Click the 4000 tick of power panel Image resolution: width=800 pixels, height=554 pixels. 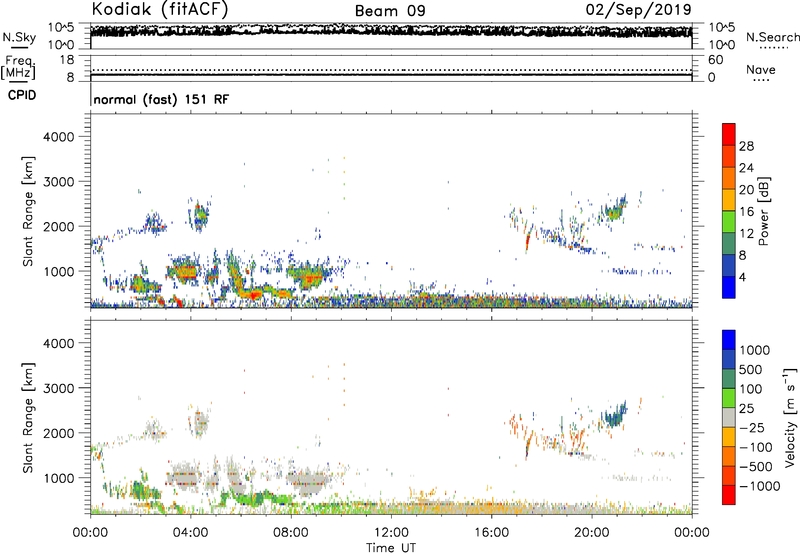point(59,137)
